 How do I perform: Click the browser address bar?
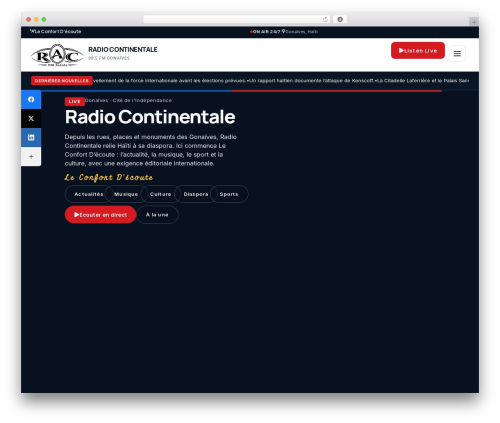237,19
